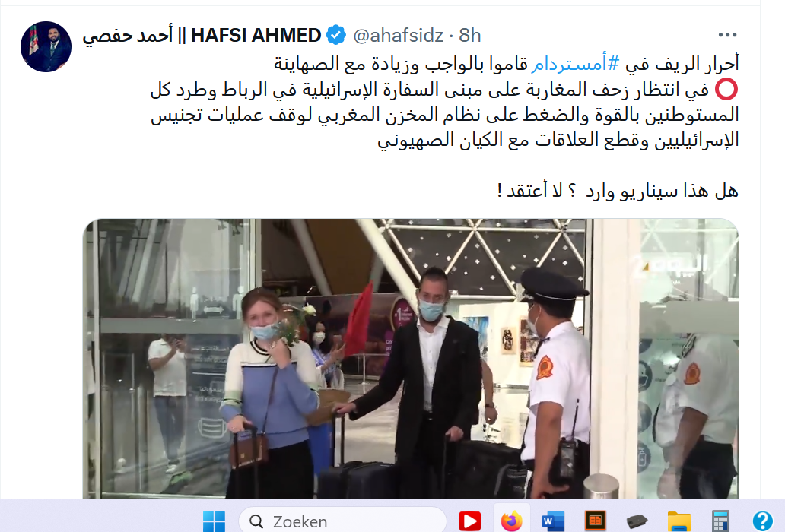
Task: Switch to Firefox in the taskbar
Action: (x=511, y=521)
